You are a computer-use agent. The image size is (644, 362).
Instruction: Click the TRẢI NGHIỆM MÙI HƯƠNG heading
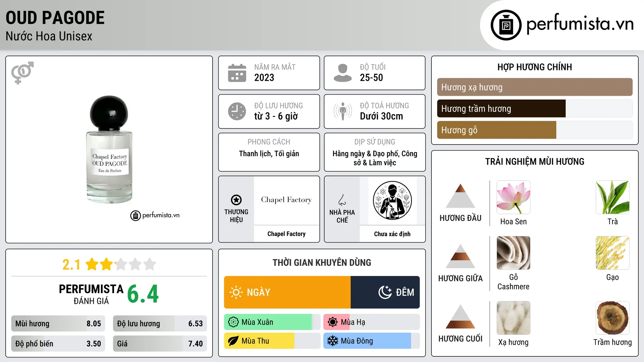click(535, 162)
